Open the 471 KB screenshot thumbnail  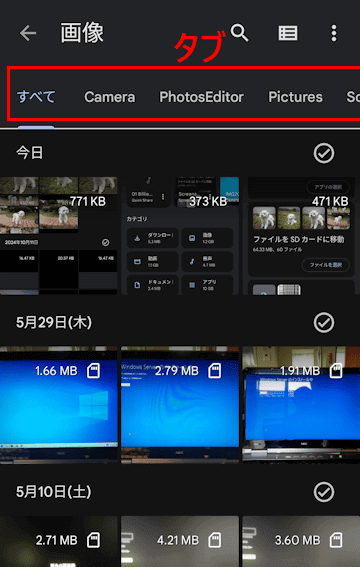[301, 235]
